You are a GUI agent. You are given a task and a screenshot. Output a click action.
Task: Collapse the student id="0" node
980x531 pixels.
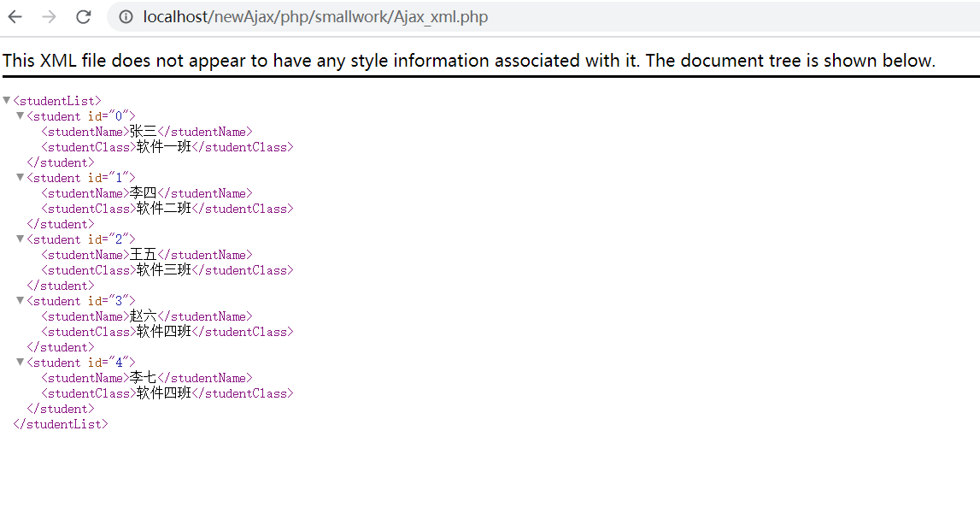(x=20, y=115)
